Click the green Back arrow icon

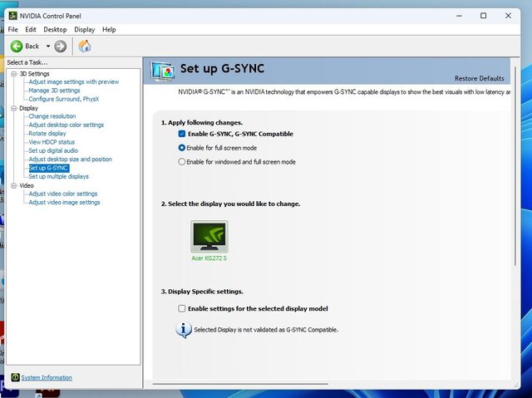17,46
